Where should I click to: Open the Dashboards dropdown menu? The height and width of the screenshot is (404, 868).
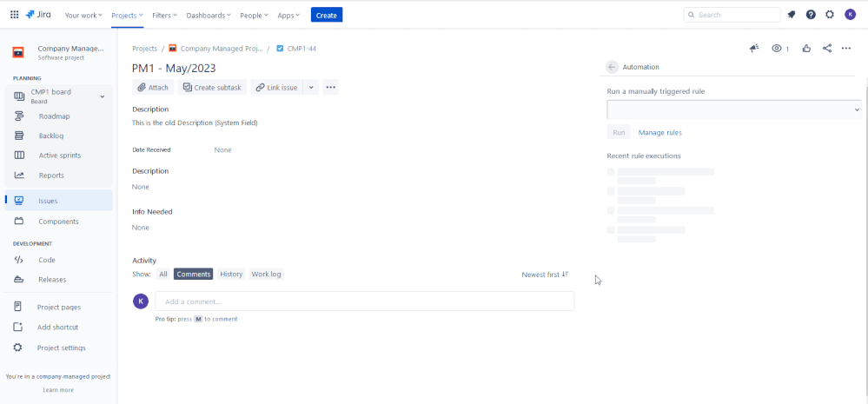[x=209, y=16]
